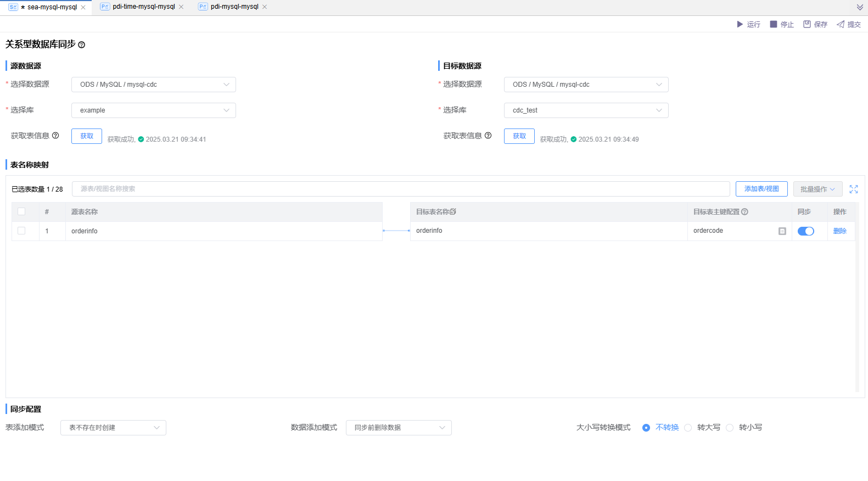Click help icon next to 关系型数据库同步 title

pyautogui.click(x=82, y=45)
